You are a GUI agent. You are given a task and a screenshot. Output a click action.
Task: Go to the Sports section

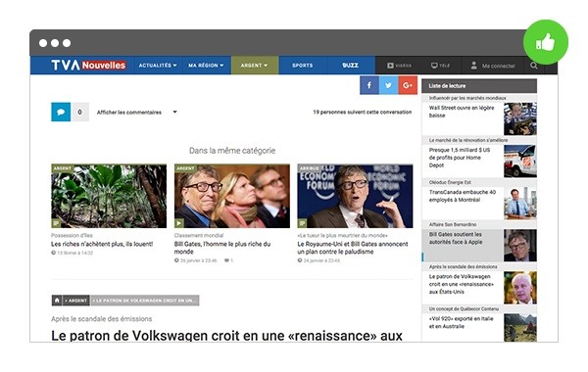(x=302, y=66)
